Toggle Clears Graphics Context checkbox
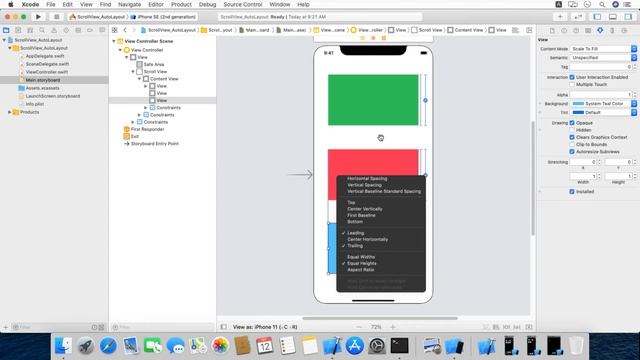Image resolution: width=640 pixels, height=360 pixels. point(572,137)
